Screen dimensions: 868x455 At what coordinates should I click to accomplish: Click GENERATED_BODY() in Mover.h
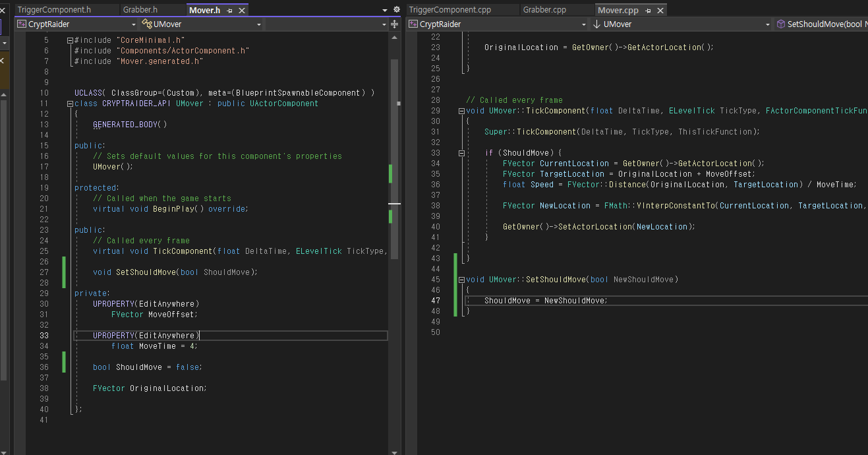130,125
